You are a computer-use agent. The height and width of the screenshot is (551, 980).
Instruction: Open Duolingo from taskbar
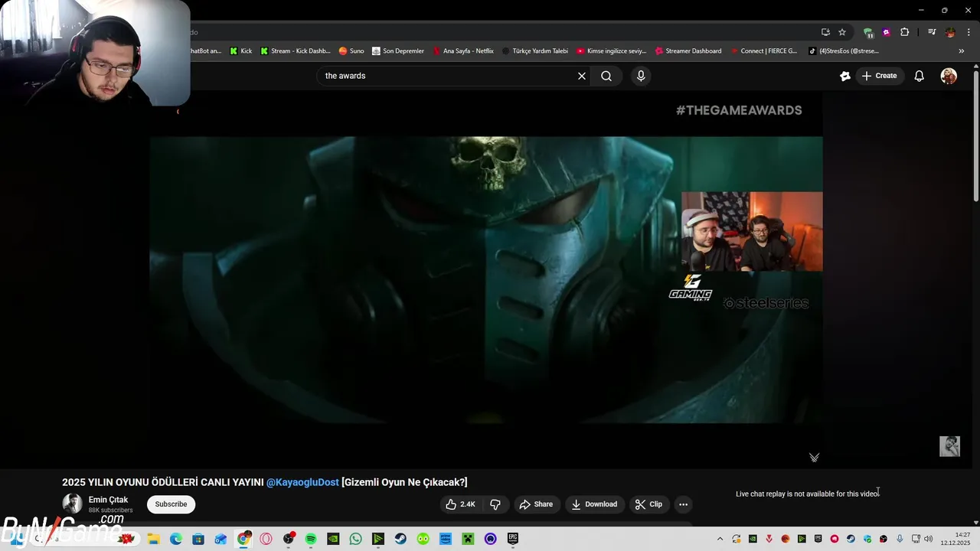pyautogui.click(x=423, y=539)
